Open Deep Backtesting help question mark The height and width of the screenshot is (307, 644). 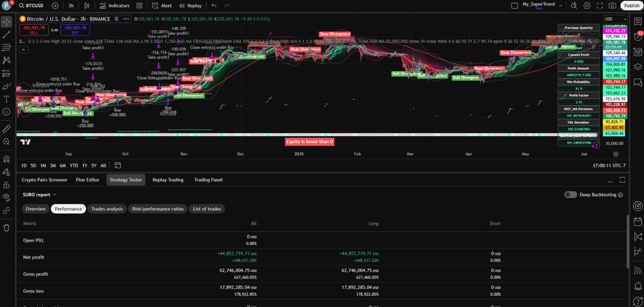point(620,195)
